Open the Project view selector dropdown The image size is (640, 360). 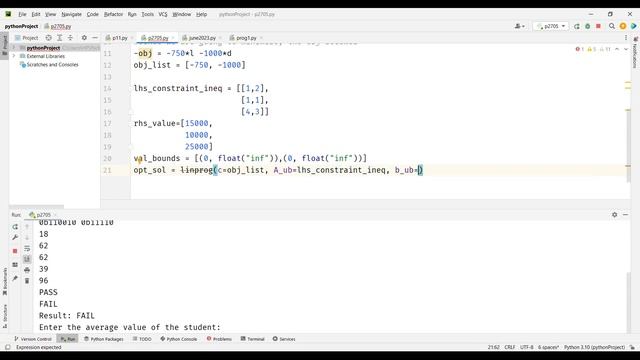[27, 38]
